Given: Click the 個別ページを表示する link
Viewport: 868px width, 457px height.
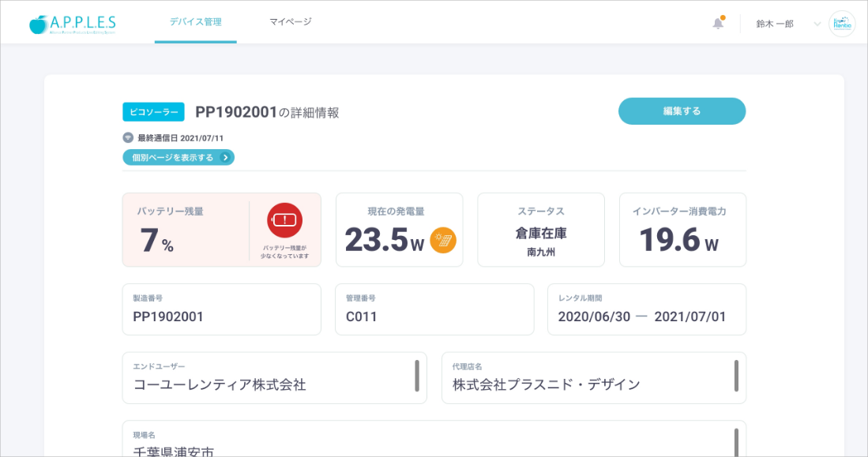Looking at the screenshot, I should tap(173, 157).
